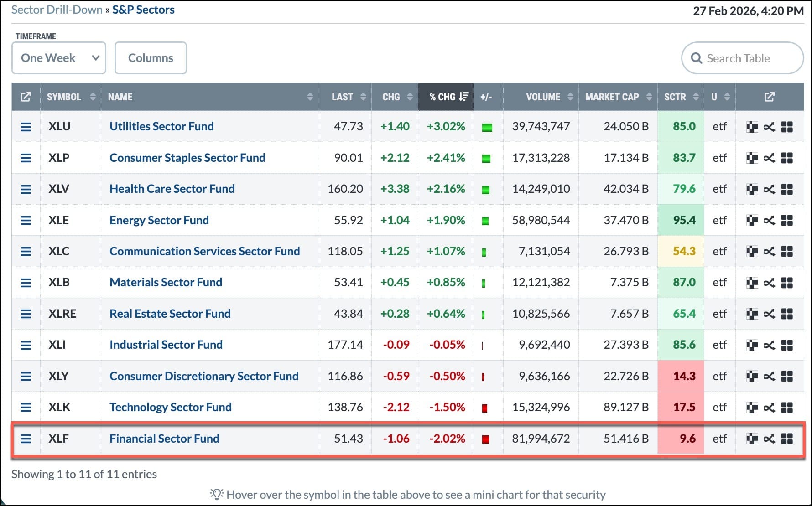
Task: Open the grid view icon for XLE row
Action: (787, 221)
